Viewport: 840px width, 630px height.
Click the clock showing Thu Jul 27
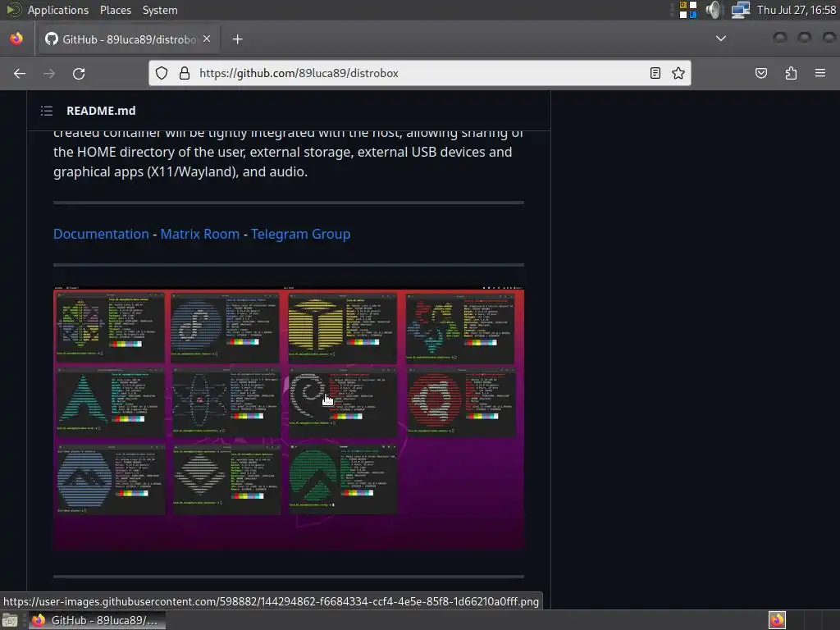(x=797, y=10)
